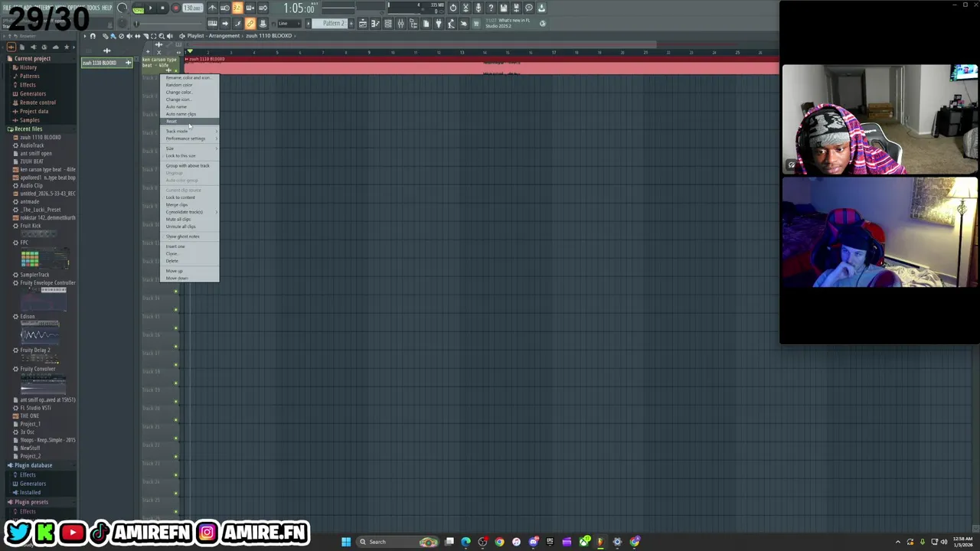Expand Performance settings submenu

[191, 139]
